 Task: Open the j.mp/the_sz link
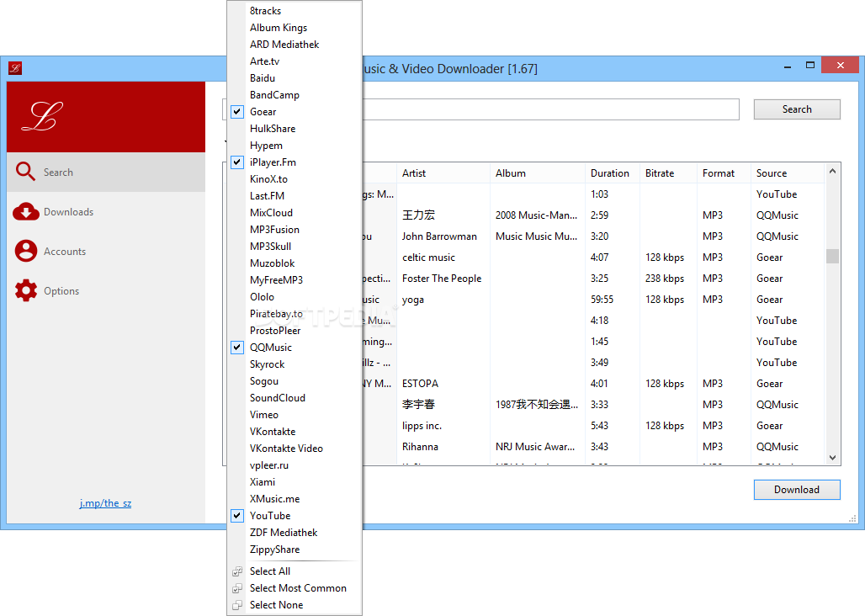click(x=105, y=503)
